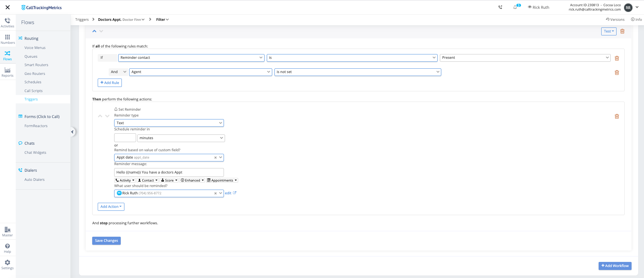Open Master account section
This screenshot has width=644, height=278.
[x=7, y=232]
